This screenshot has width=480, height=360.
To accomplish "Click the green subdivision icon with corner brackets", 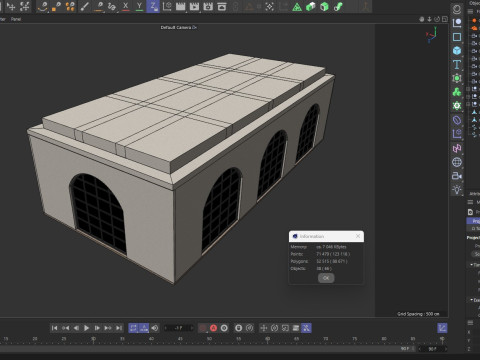I will tap(457, 78).
